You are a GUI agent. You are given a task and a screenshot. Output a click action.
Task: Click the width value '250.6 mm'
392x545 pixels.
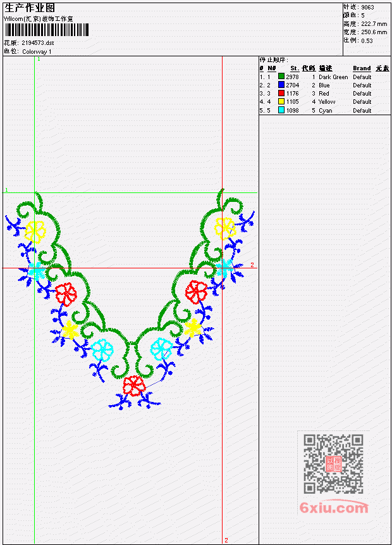tap(374, 32)
